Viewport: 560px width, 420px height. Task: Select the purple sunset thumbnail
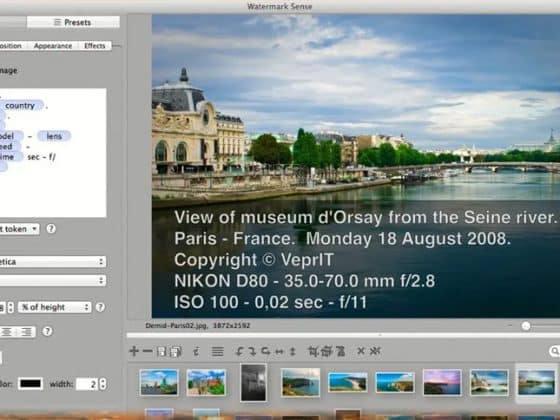pos(442,382)
